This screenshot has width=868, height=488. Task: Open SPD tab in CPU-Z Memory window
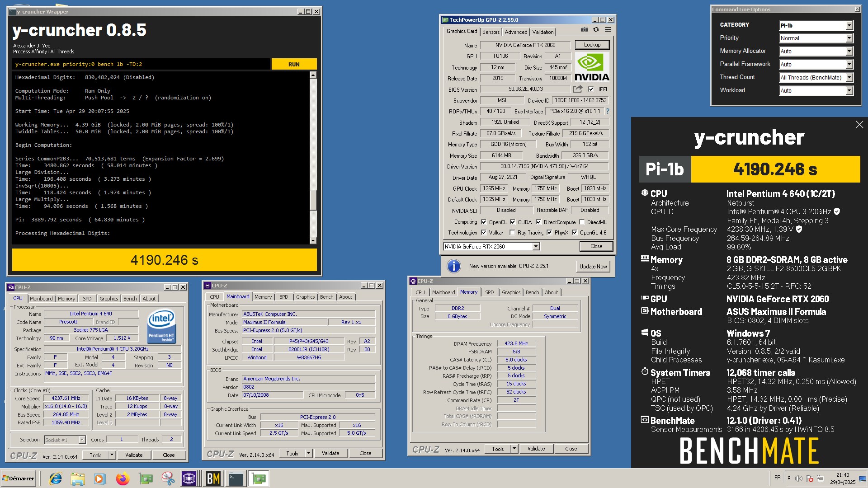point(489,292)
